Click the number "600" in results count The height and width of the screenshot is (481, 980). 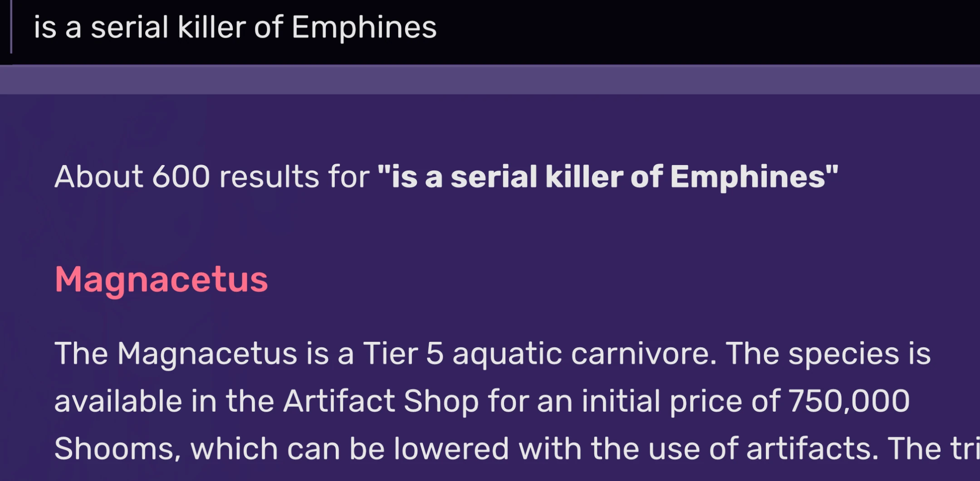point(181,176)
